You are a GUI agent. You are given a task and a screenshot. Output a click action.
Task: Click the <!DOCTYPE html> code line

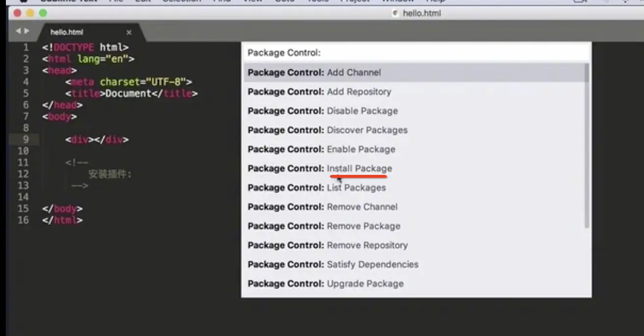[x=85, y=48]
